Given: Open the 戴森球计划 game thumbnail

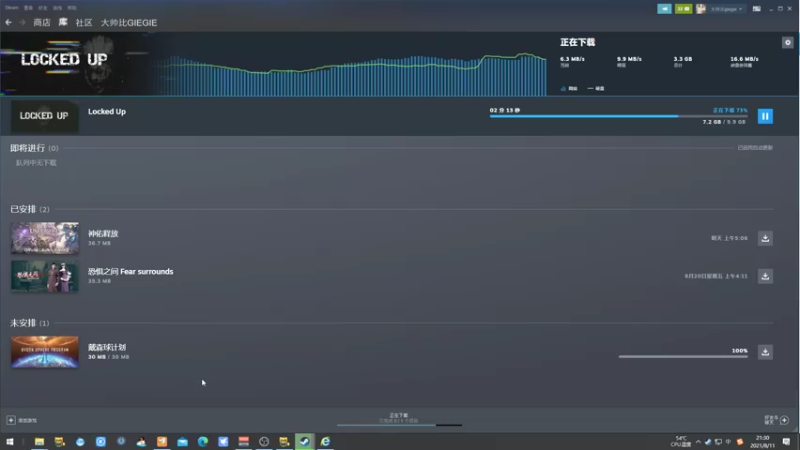Looking at the screenshot, I should point(45,352).
